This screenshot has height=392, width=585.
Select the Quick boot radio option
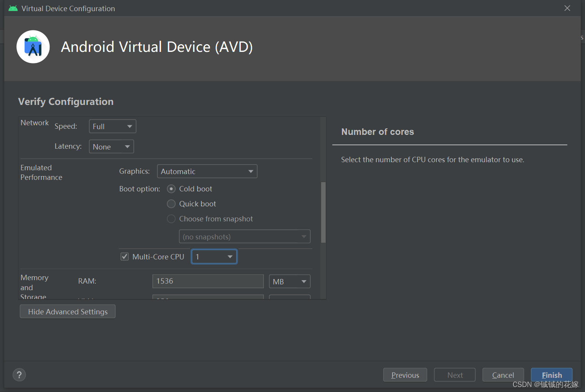171,204
